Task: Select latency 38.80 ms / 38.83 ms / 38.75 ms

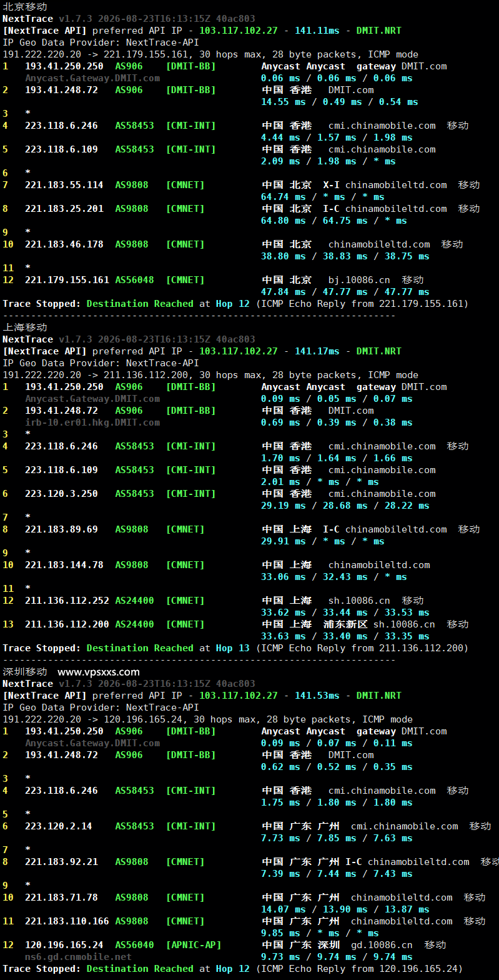Action: (345, 256)
